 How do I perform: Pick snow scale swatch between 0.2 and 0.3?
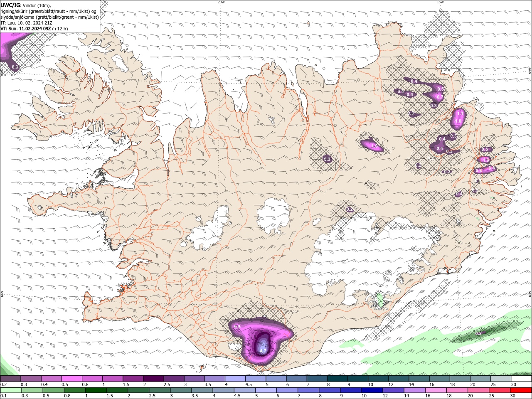[x=10, y=379]
